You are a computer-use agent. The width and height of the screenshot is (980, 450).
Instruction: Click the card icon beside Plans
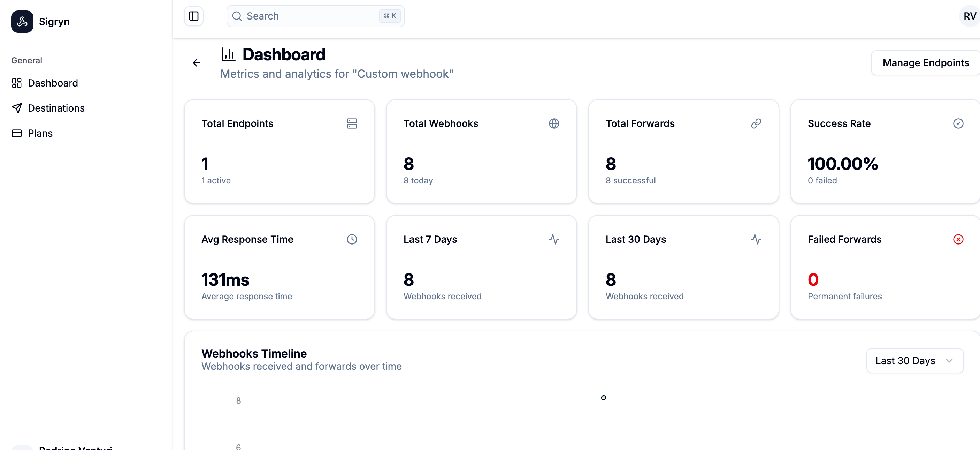click(x=17, y=133)
